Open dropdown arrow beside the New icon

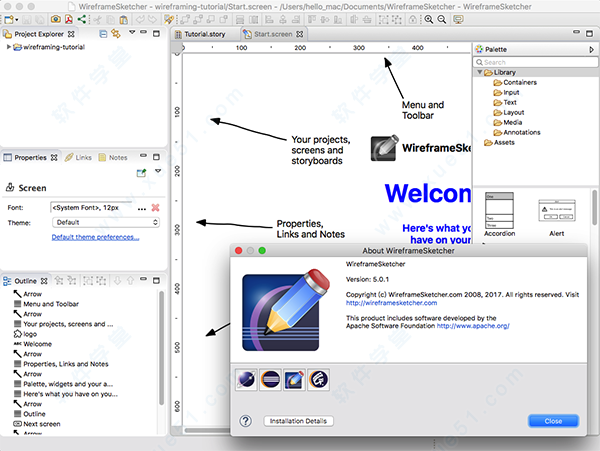[16, 20]
